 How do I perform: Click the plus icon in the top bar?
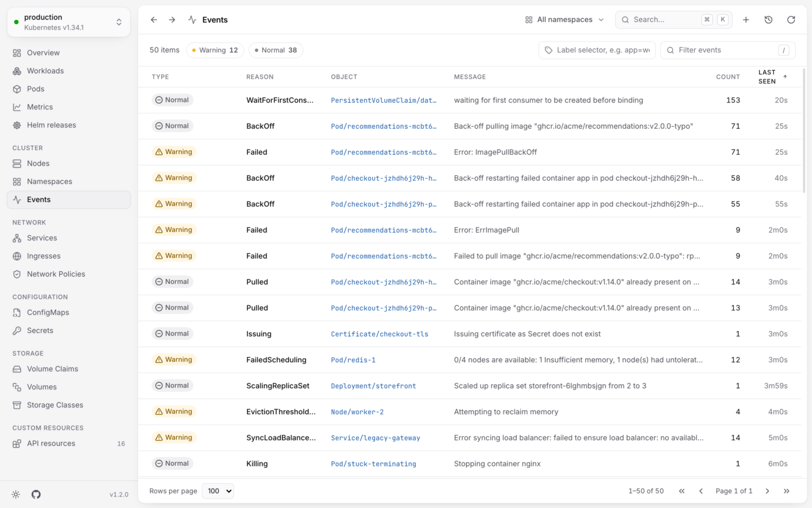pyautogui.click(x=746, y=20)
